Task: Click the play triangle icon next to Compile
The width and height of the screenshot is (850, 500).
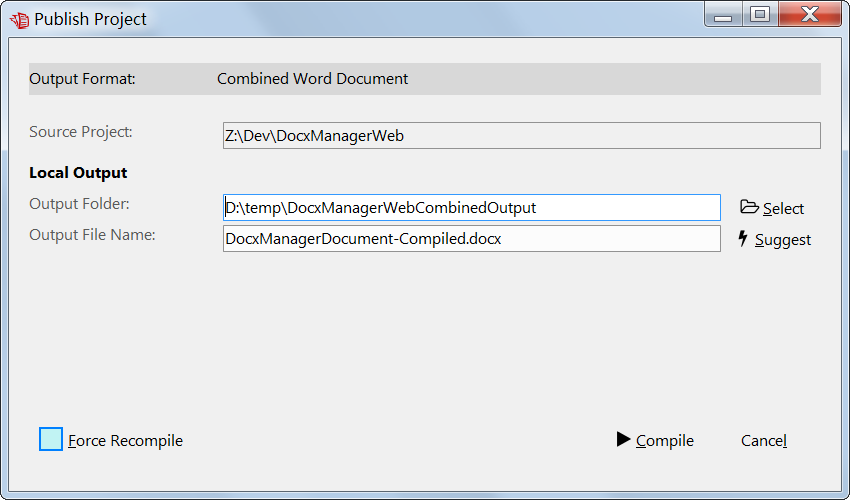Action: pyautogui.click(x=623, y=439)
